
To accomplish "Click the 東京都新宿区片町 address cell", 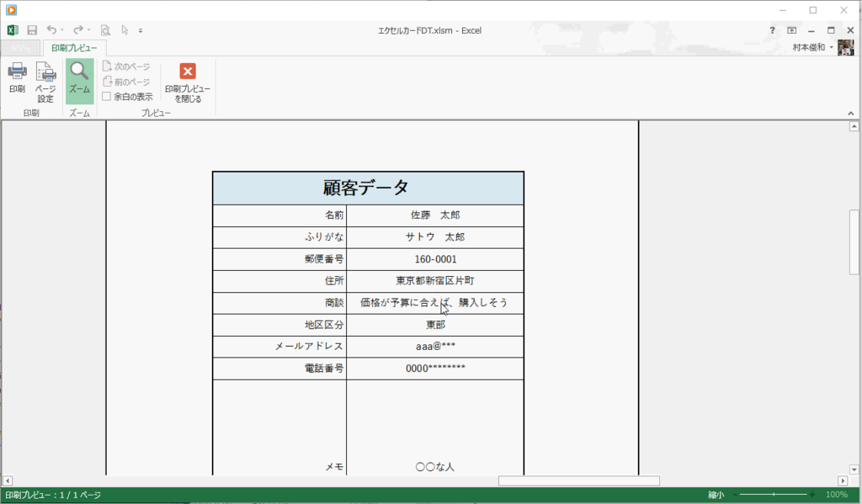I will point(435,281).
